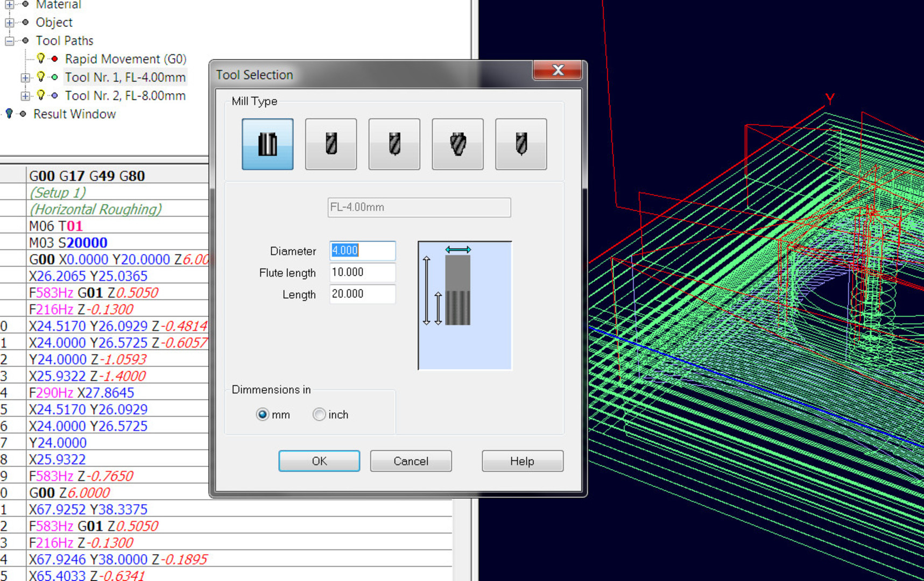
Task: Choose the inch dimension radio button
Action: click(319, 414)
